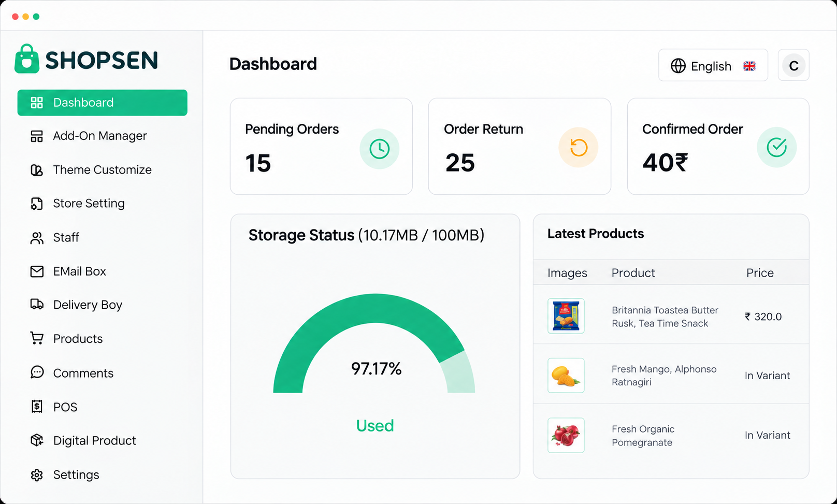
Task: Click the globe icon beside English
Action: coord(678,66)
